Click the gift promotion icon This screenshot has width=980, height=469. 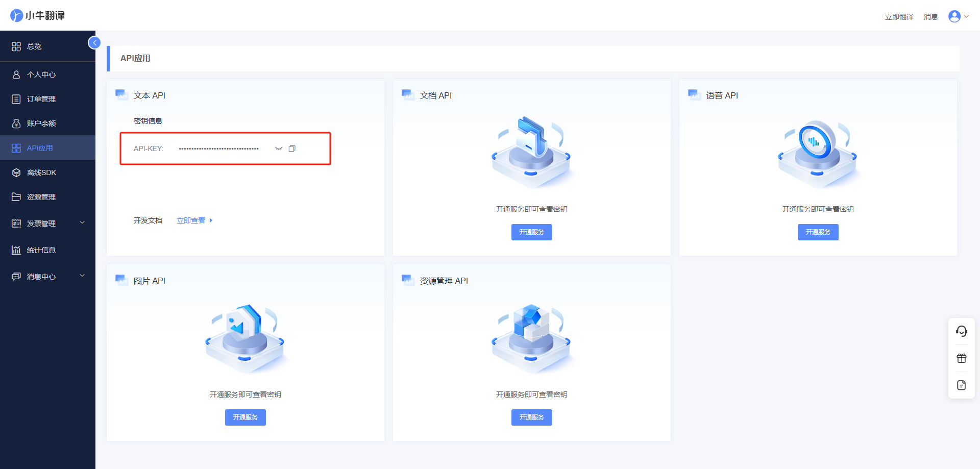962,358
